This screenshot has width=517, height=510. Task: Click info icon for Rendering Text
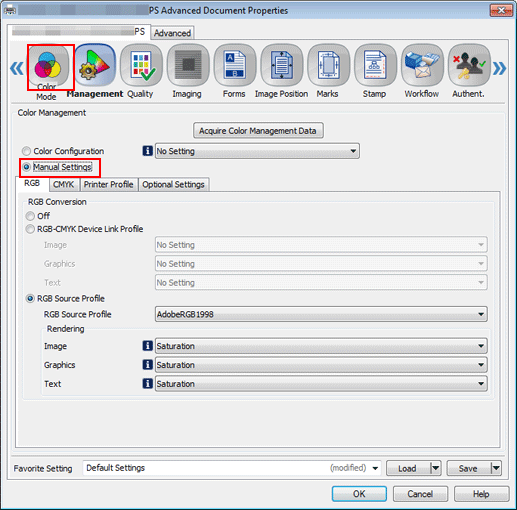click(148, 383)
